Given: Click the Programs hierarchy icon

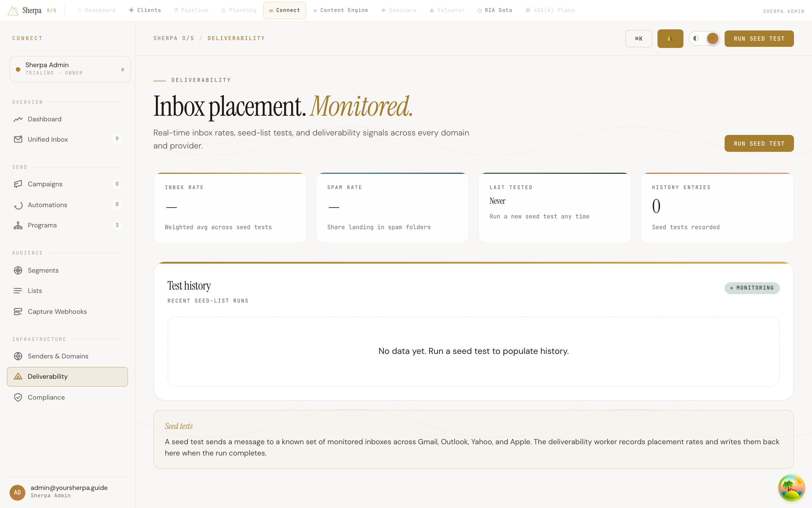Looking at the screenshot, I should point(18,225).
